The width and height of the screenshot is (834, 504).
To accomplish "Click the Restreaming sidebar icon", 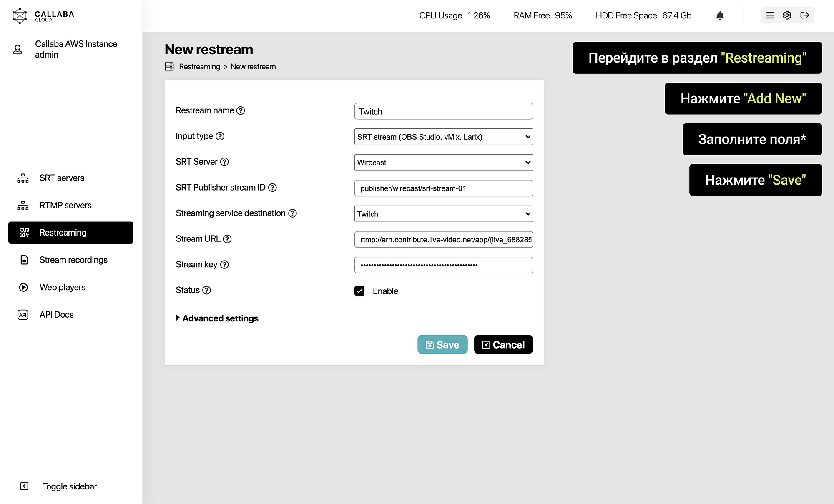I will point(24,233).
